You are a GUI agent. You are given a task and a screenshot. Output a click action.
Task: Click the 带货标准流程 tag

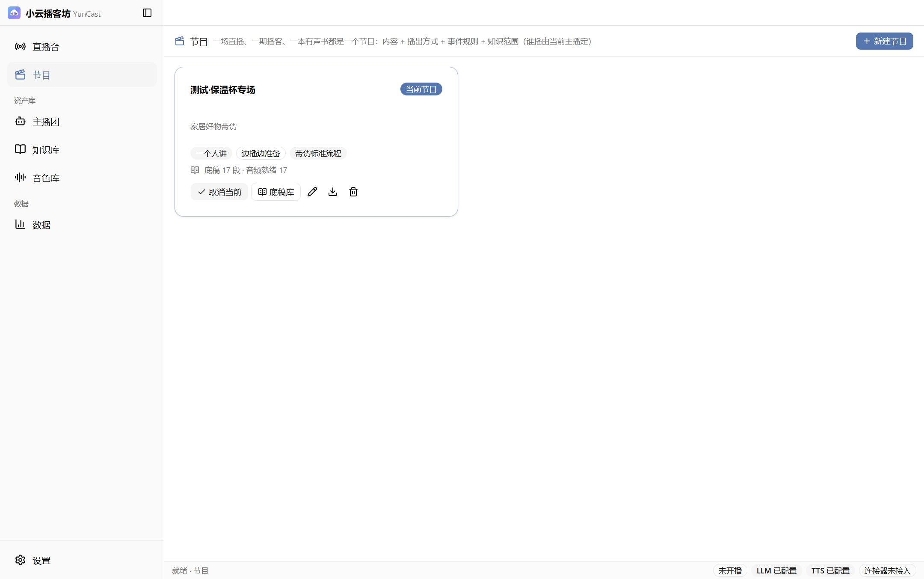coord(318,153)
